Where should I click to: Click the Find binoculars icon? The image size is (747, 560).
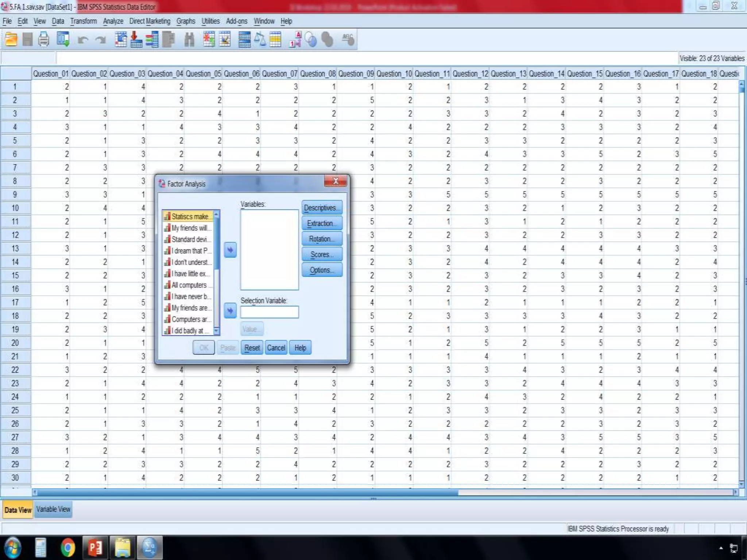point(189,39)
